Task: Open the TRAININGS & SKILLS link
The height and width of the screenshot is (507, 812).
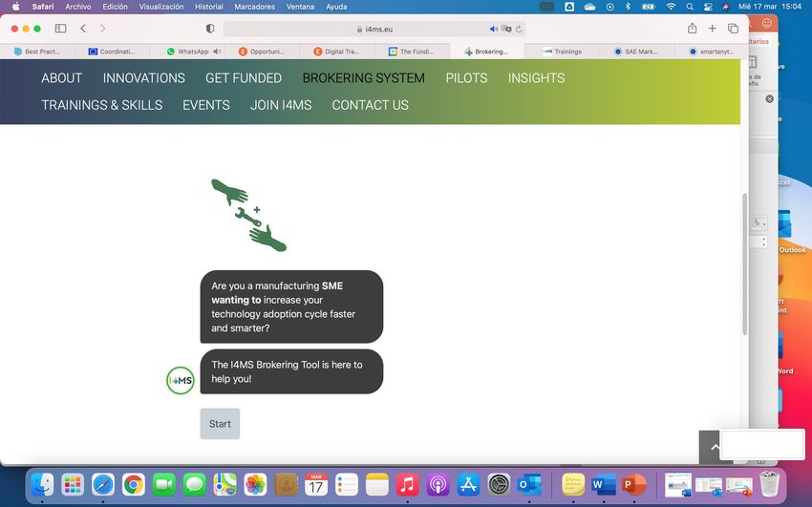Action: (x=102, y=105)
